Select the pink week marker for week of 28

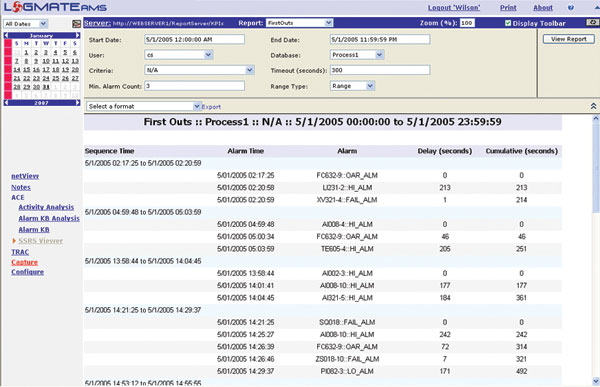8,87
